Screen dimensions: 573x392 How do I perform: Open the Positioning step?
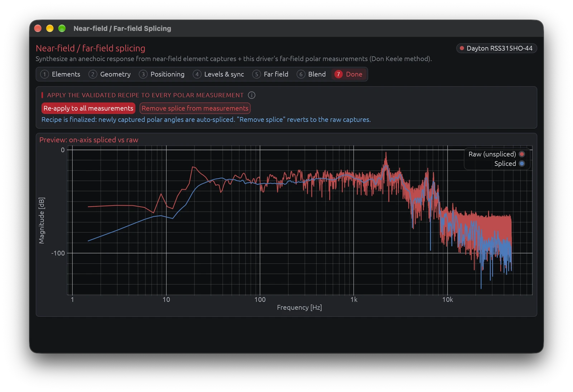coord(162,74)
